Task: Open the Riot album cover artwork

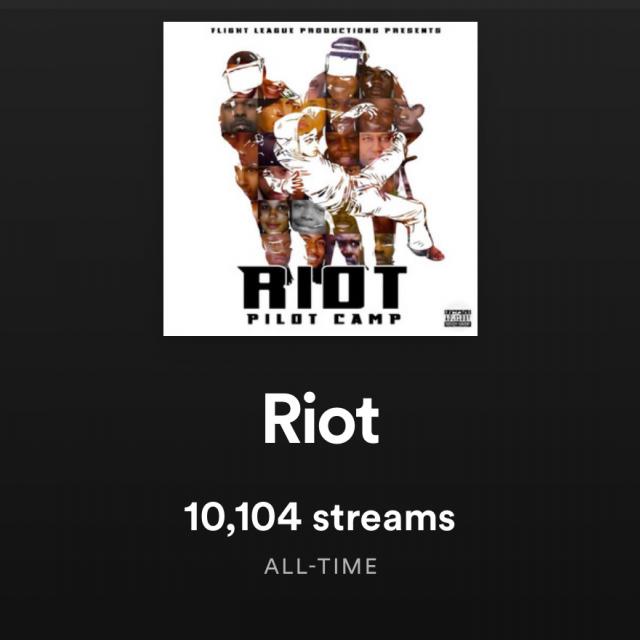Action: [320, 179]
